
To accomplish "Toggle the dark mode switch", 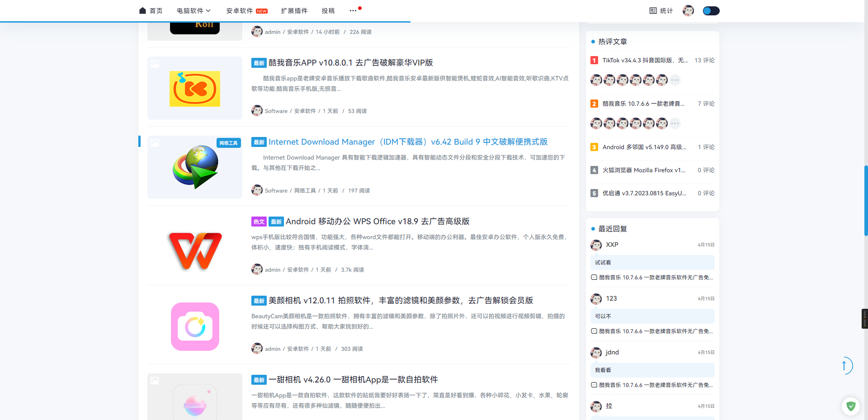I will (x=711, y=10).
